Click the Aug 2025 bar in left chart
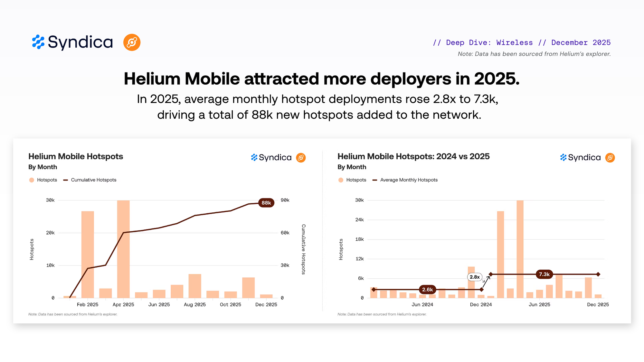This screenshot has width=644, height=362. [195, 286]
